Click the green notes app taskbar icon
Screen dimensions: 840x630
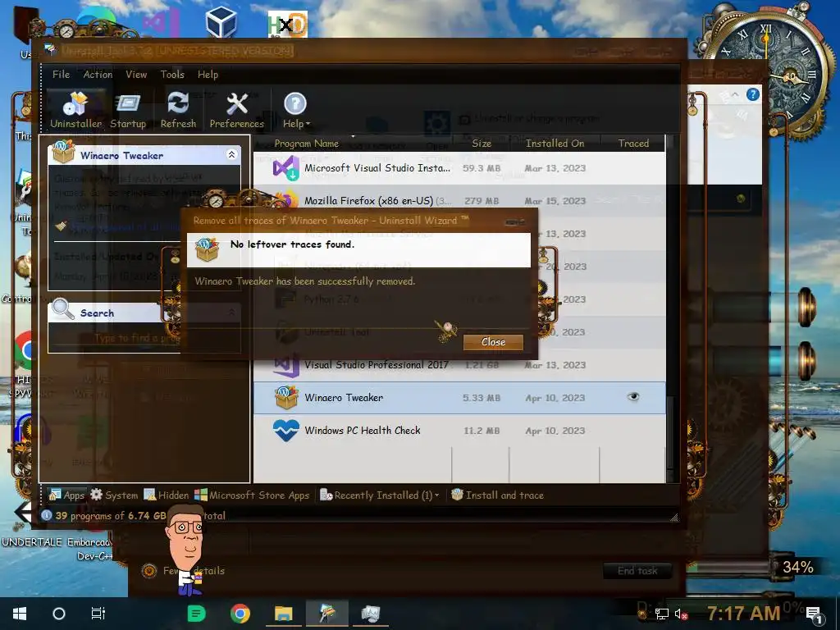pyautogui.click(x=197, y=614)
